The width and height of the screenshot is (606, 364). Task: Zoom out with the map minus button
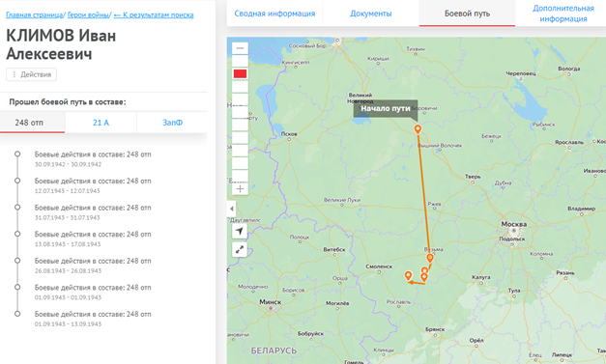240,48
